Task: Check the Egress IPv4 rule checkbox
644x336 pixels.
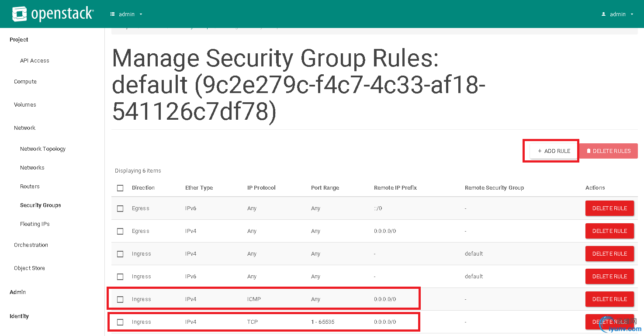Action: click(120, 232)
